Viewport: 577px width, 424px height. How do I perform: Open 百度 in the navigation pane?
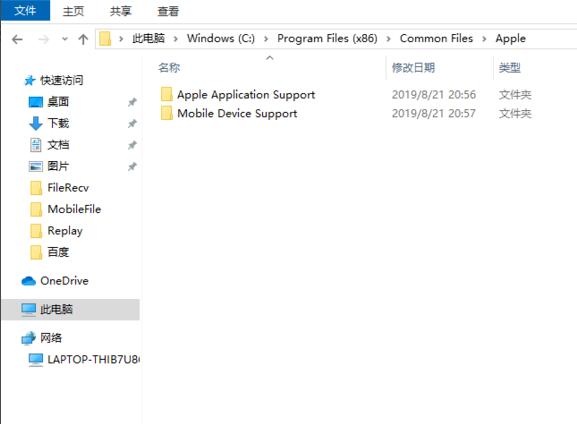click(x=58, y=252)
